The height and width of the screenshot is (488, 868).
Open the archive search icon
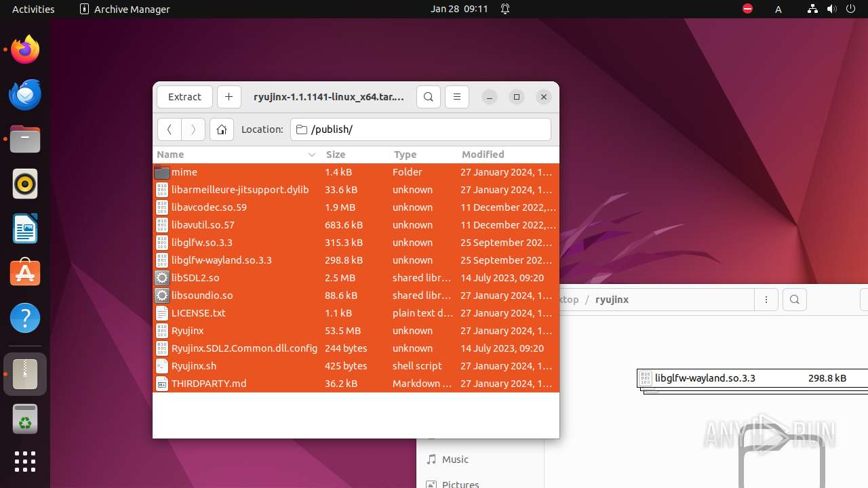coord(428,97)
